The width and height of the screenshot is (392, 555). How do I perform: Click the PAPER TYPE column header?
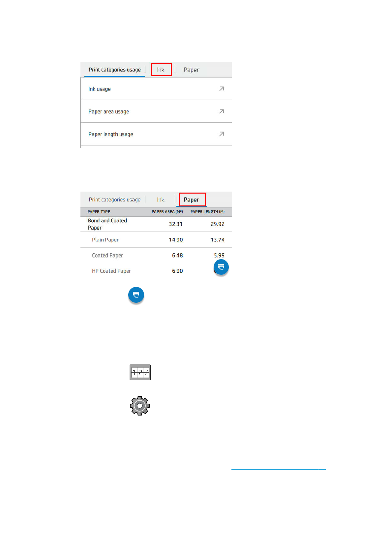tap(99, 212)
